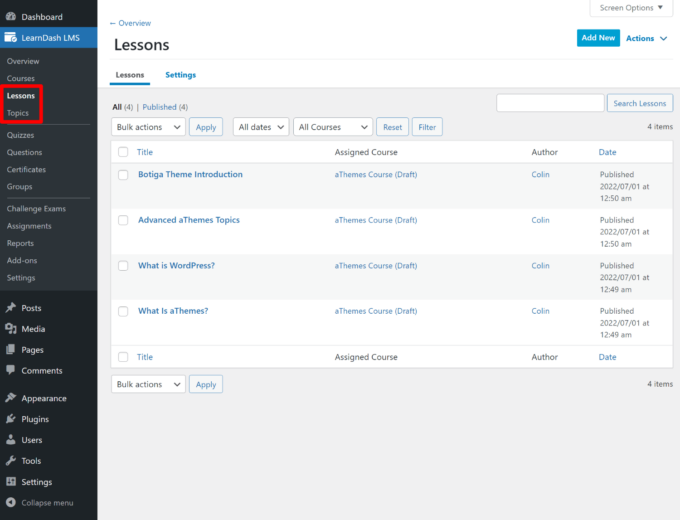Expand the Screen Options panel

631,8
